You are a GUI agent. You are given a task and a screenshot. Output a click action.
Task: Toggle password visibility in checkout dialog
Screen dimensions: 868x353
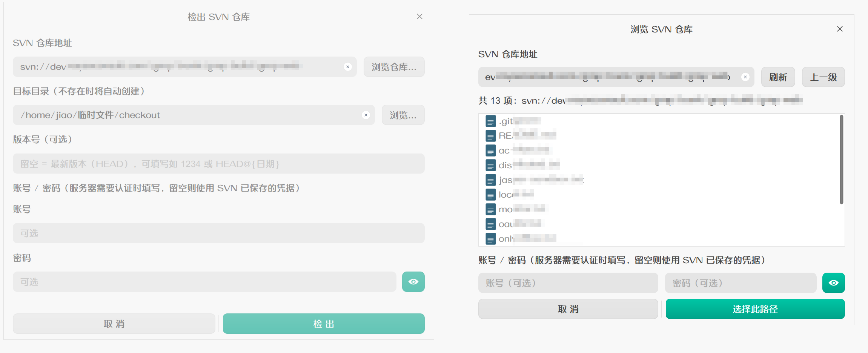[x=413, y=282]
